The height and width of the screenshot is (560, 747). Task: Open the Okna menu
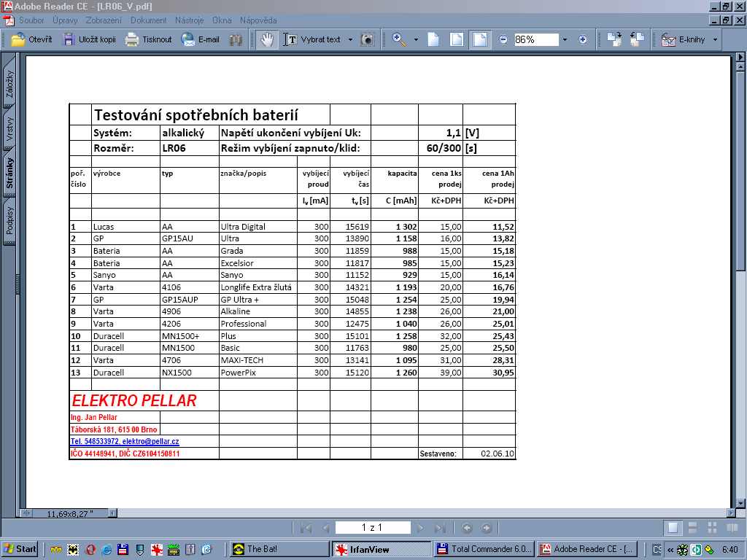click(222, 20)
